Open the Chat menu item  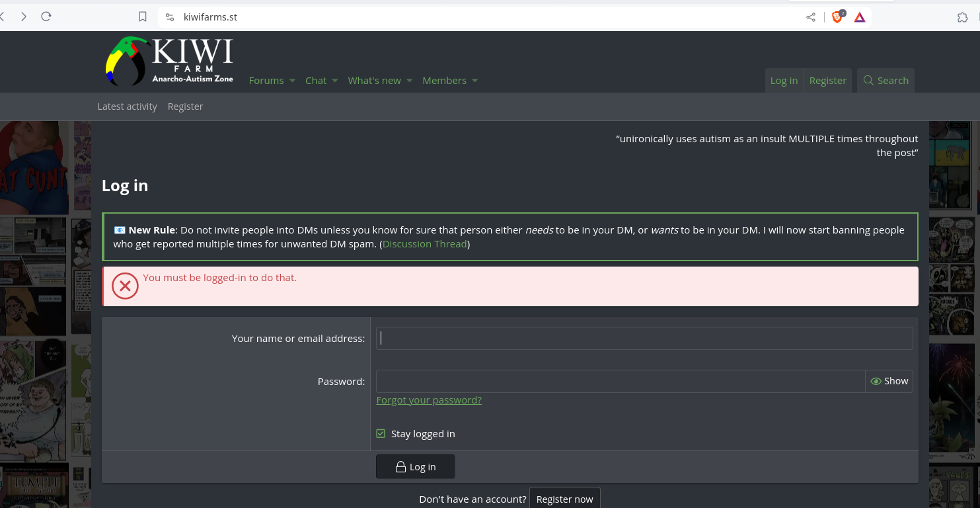pyautogui.click(x=316, y=81)
